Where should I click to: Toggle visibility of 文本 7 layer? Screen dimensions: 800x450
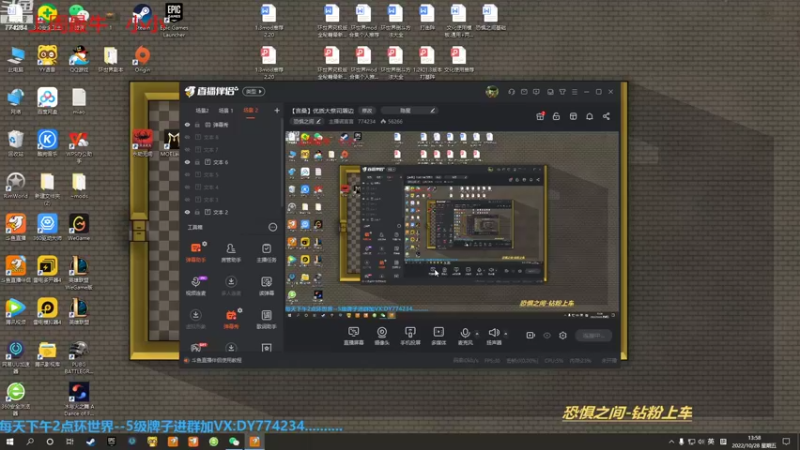pyautogui.click(x=187, y=149)
